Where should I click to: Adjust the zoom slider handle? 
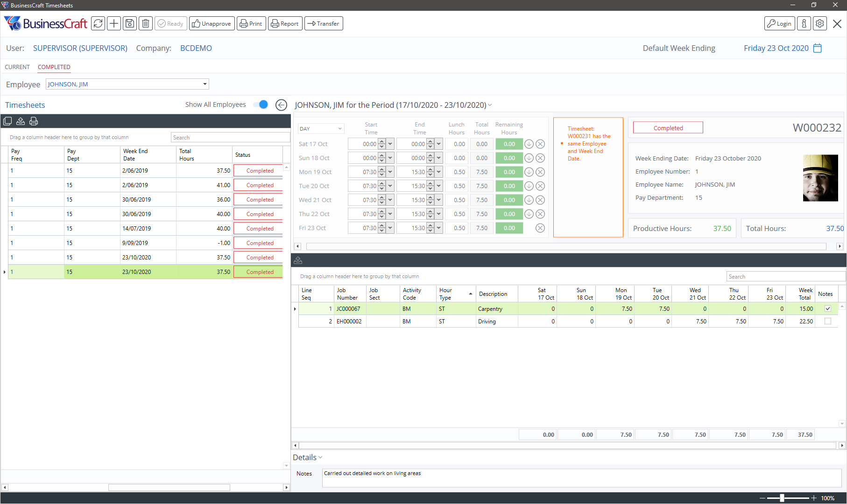tap(782, 498)
